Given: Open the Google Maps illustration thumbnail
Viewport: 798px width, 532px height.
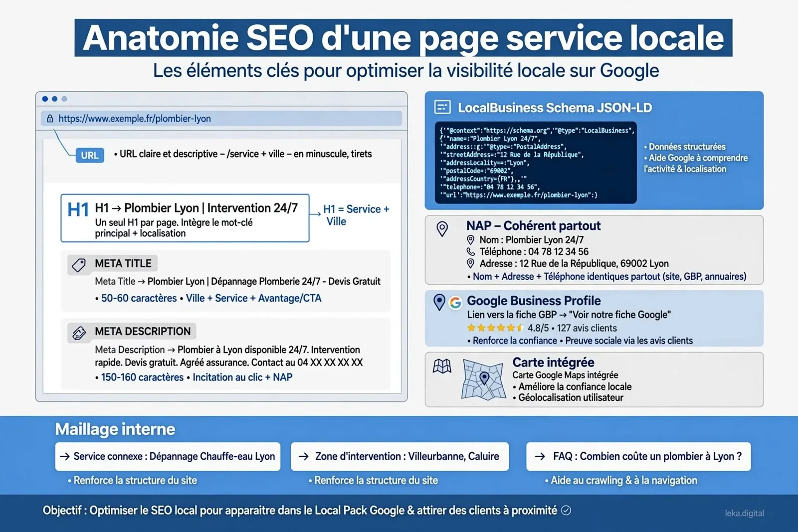Looking at the screenshot, I should tap(483, 379).
